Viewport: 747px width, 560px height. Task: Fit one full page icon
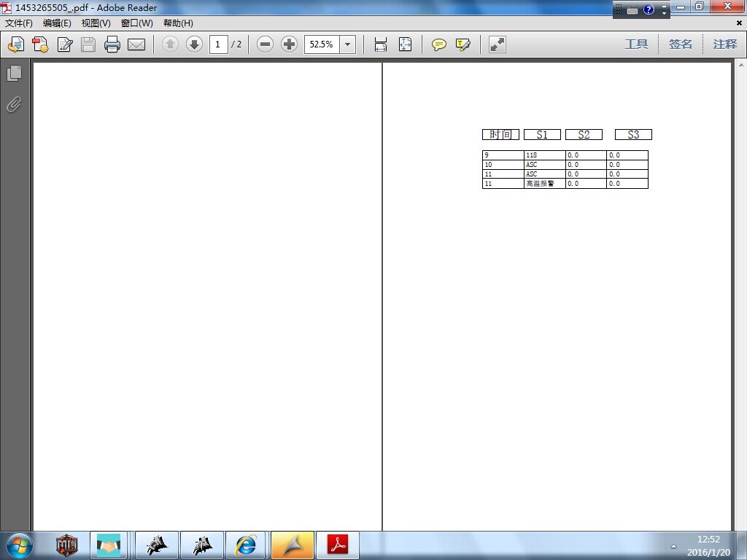405,44
